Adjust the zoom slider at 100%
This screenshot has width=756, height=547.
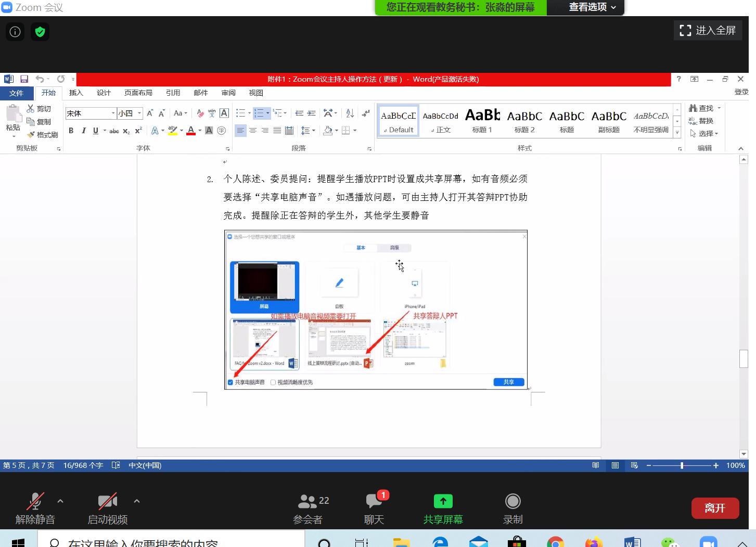682,465
